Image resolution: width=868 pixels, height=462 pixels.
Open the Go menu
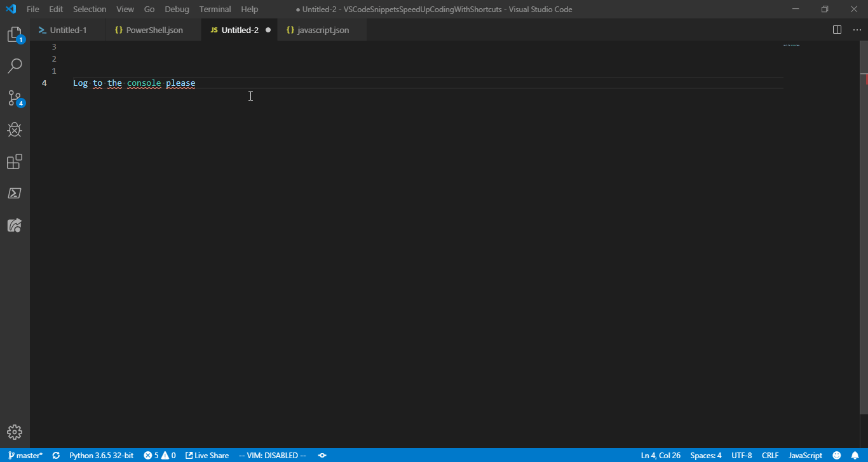coord(149,9)
